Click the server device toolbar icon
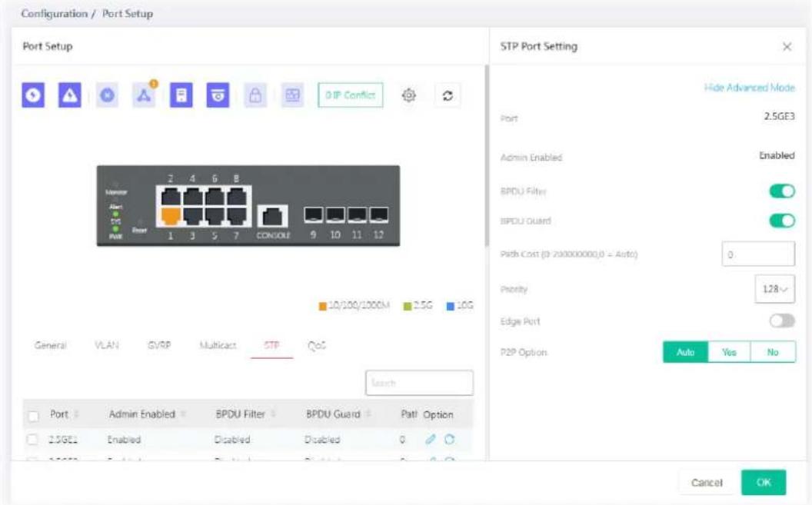Screen dimensions: 812x505 pyautogui.click(x=181, y=95)
